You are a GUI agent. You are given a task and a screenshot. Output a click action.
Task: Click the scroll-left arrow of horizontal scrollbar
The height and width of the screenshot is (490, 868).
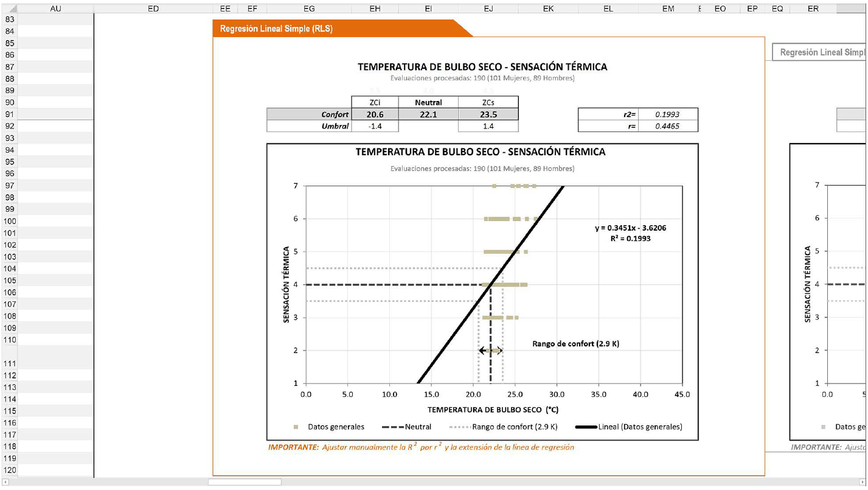point(5,482)
